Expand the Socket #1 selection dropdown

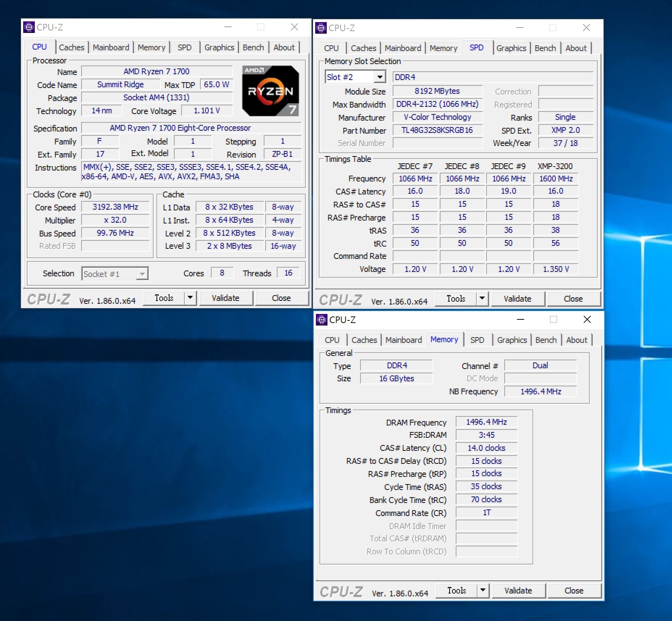[x=142, y=274]
